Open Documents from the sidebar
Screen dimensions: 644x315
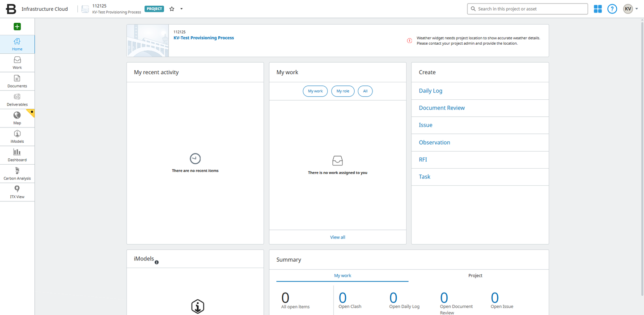click(17, 81)
